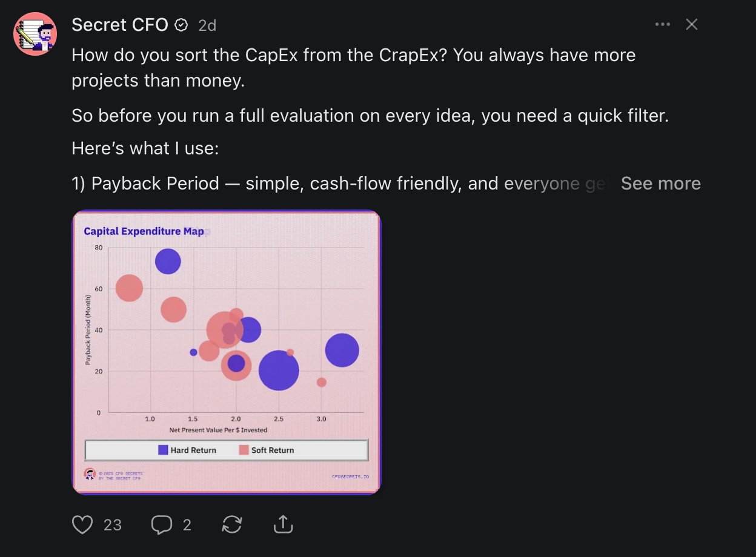The width and height of the screenshot is (756, 557).
Task: Click the Capital Expenditure Map chart title
Action: click(144, 231)
